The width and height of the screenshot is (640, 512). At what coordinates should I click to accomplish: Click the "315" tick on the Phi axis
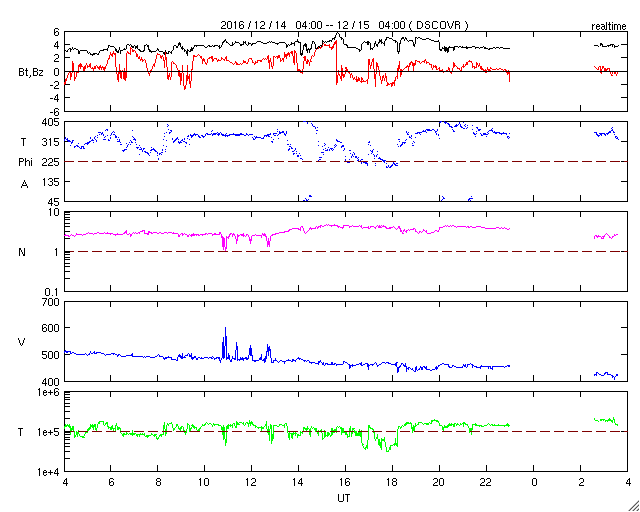coord(51,142)
